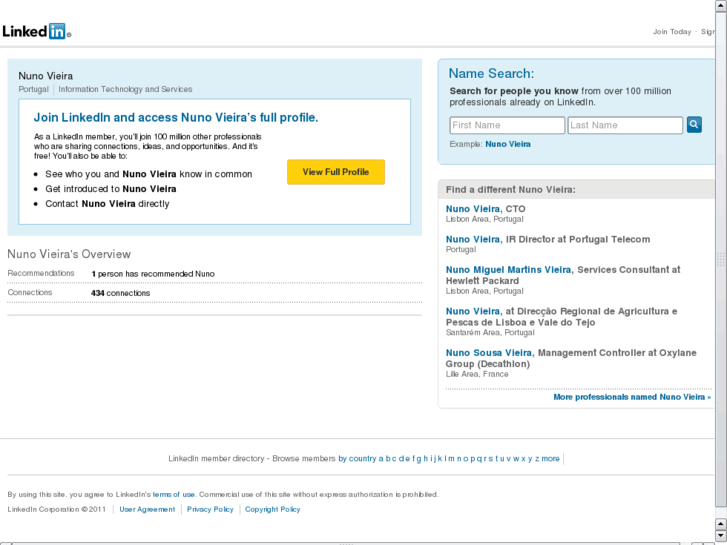The height and width of the screenshot is (545, 727).
Task: Browse member directory letter z
Action: pyautogui.click(x=537, y=459)
